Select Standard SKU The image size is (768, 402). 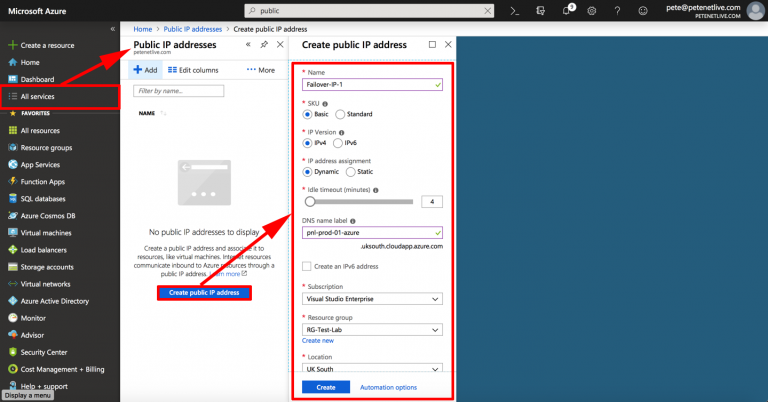tap(340, 114)
